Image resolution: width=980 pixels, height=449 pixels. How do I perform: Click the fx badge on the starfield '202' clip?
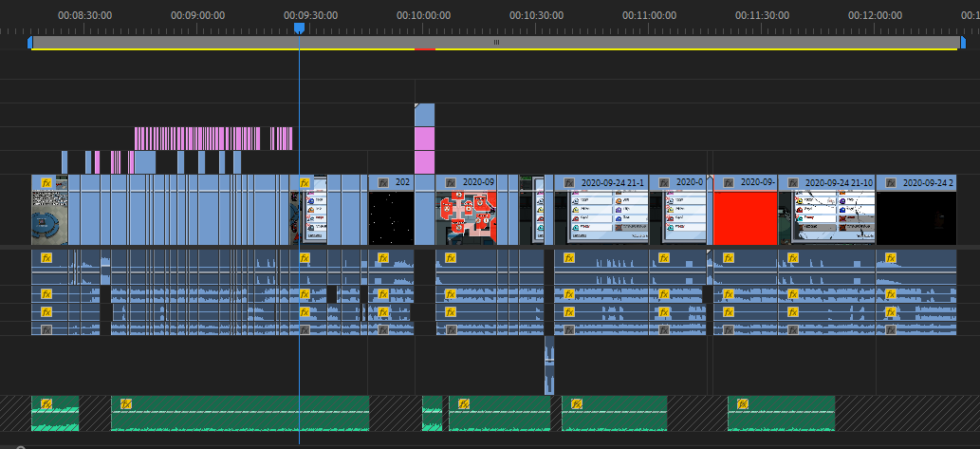tap(382, 182)
